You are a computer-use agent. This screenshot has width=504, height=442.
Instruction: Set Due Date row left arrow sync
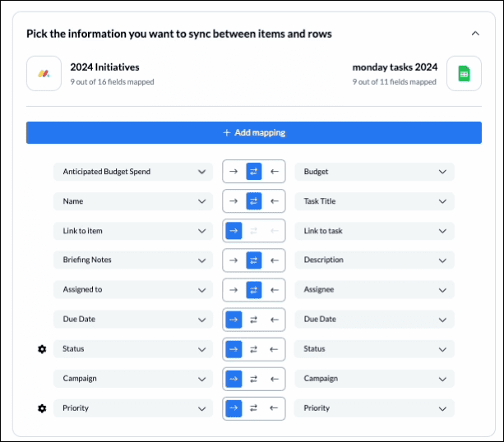click(274, 320)
